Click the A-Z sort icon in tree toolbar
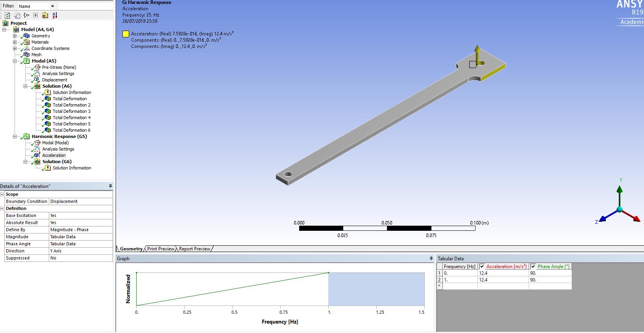 pyautogui.click(x=55, y=15)
